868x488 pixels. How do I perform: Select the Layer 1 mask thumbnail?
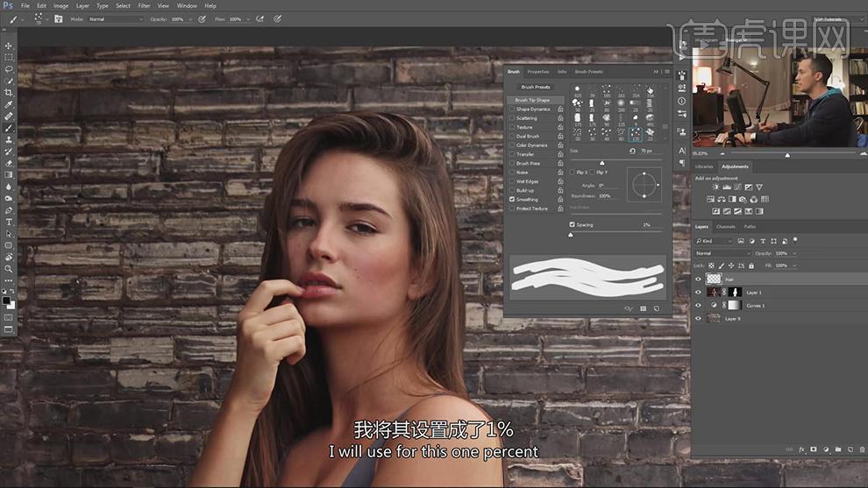(735, 292)
